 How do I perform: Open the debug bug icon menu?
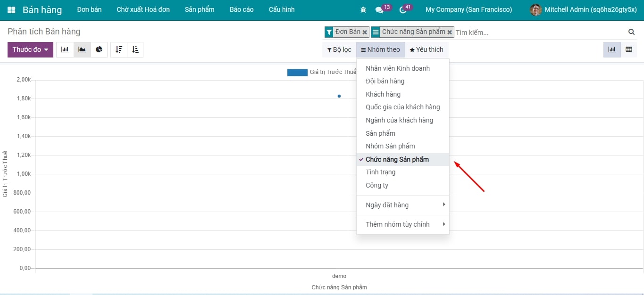pyautogui.click(x=363, y=10)
